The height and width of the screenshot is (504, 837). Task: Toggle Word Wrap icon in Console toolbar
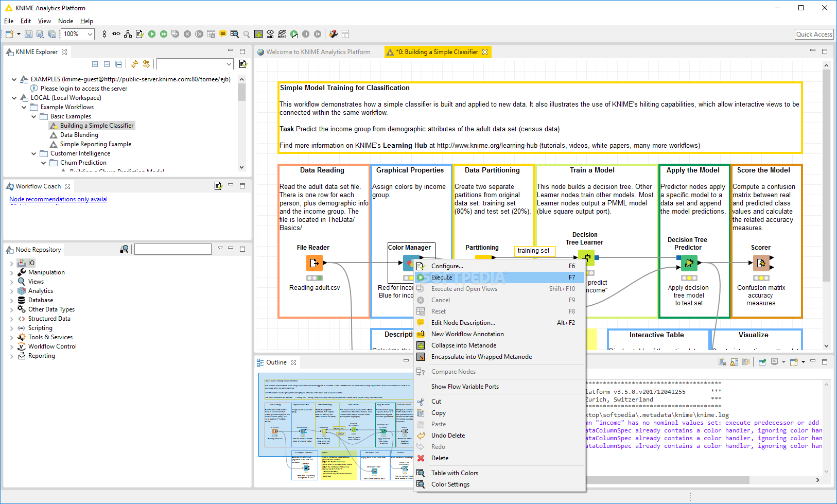pyautogui.click(x=746, y=362)
